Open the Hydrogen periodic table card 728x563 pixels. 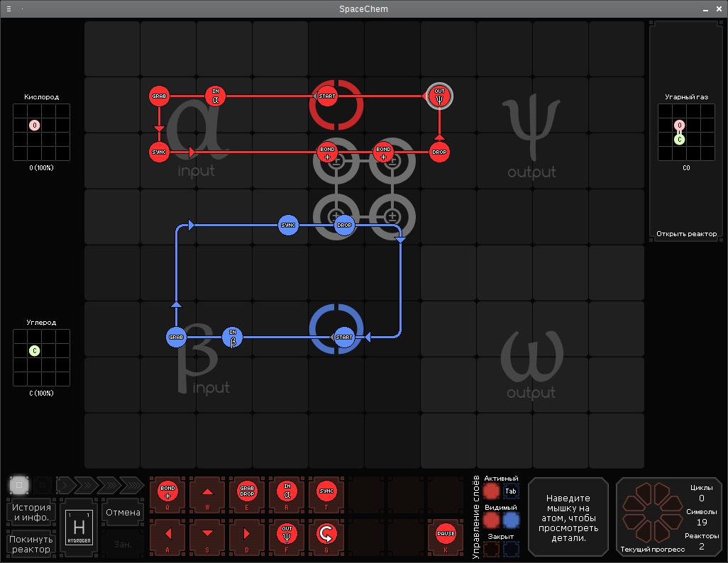click(79, 528)
